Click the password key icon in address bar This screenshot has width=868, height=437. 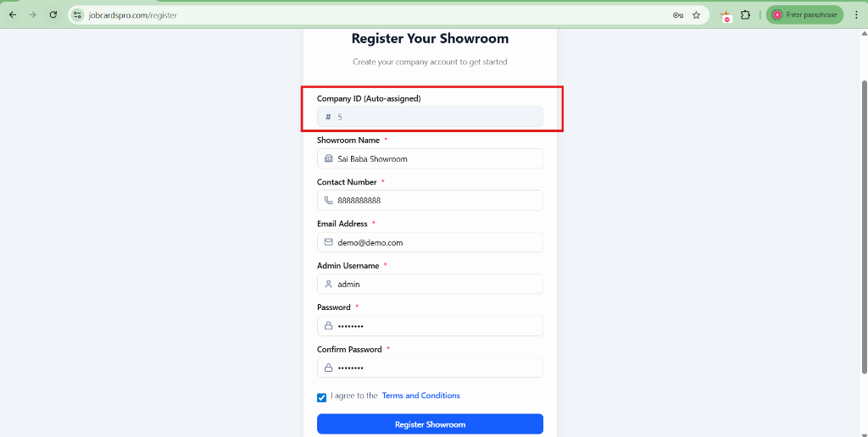click(x=678, y=15)
